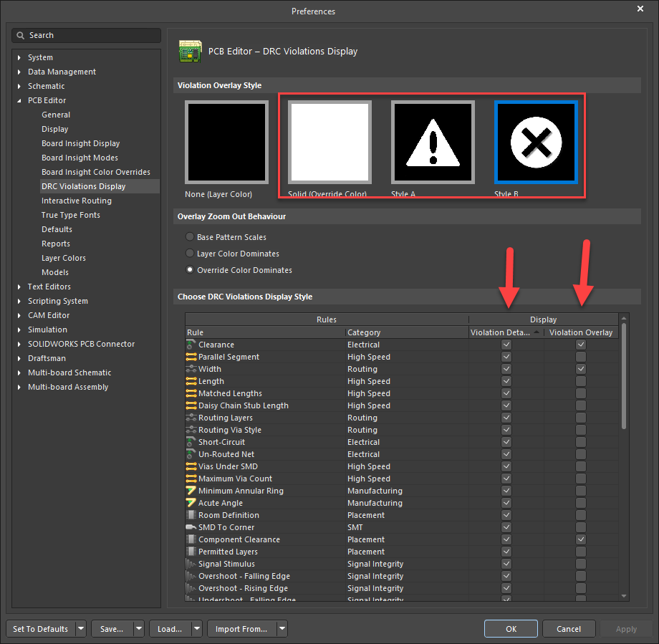Viewport: 659px width, 644px height.
Task: Click the Minimum Annular Ring rule icon
Action: point(191,491)
